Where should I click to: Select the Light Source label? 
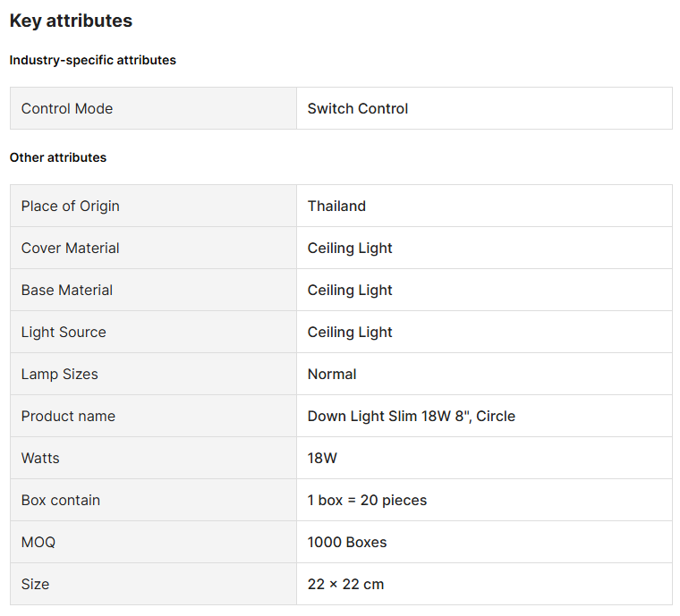(x=64, y=332)
